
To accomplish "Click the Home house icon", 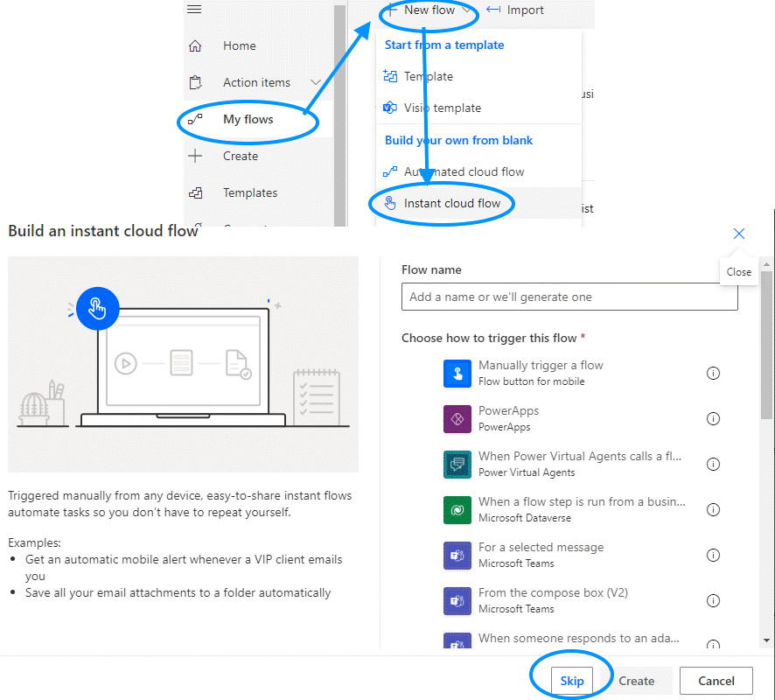I will click(195, 46).
